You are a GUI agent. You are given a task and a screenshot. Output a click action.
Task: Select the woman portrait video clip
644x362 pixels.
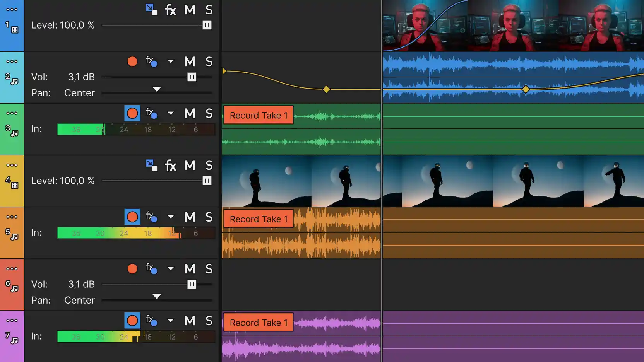point(513,26)
